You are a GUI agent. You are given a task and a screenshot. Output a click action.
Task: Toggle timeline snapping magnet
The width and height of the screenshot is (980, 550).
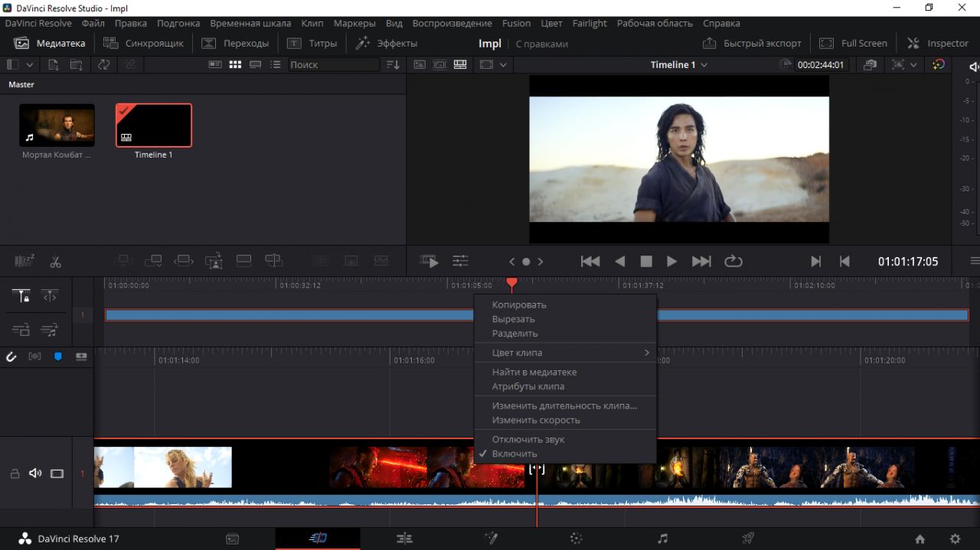pyautogui.click(x=11, y=356)
